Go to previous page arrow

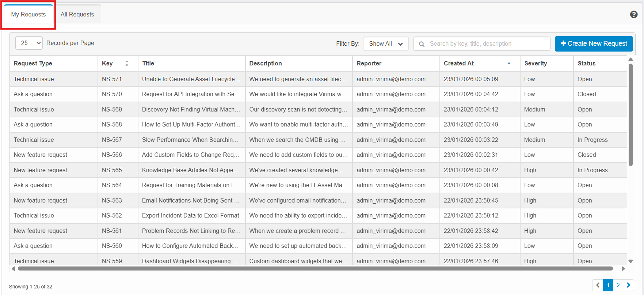coord(598,285)
